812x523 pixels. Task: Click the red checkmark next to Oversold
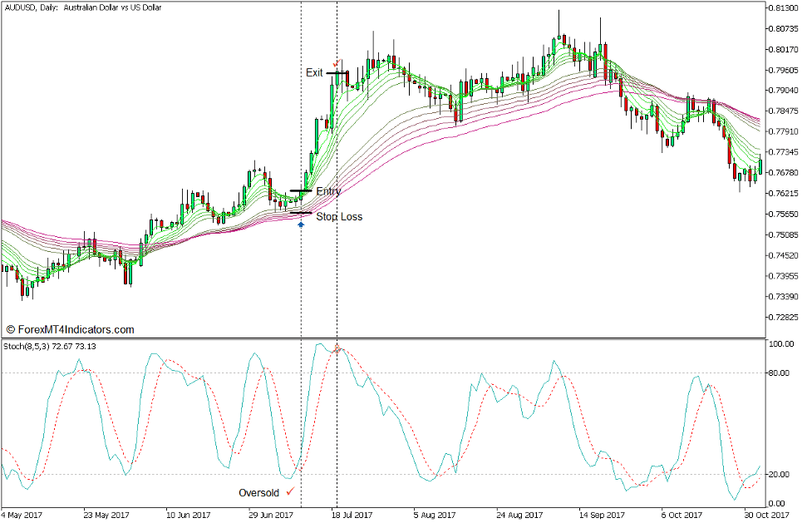290,491
